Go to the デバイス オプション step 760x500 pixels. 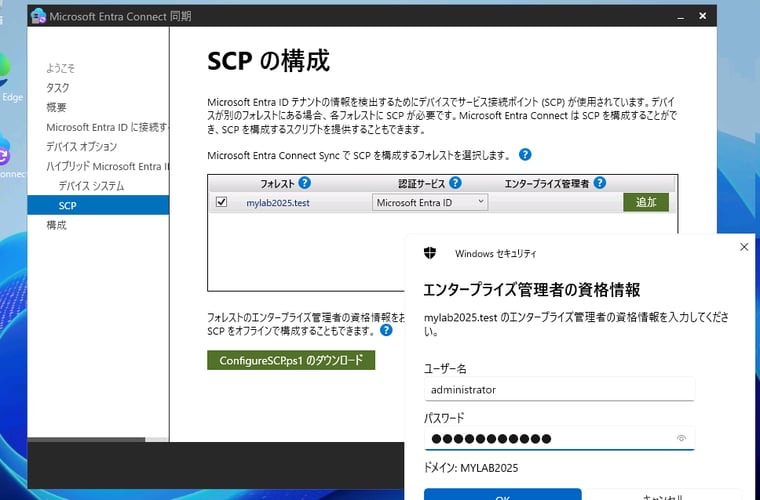coord(81,147)
